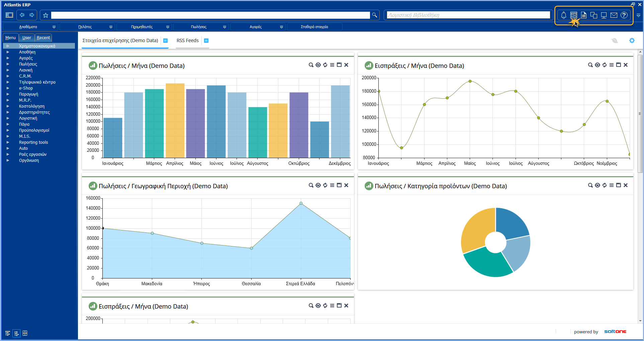Click the Λογιστική Βιβλιοθήκη search field
Screen dimensions: 644x341
pos(468,15)
